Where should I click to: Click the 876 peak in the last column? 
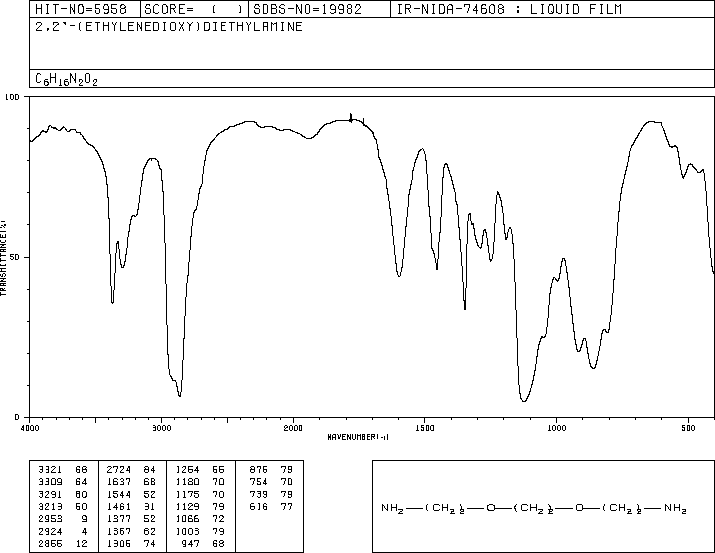pos(259,470)
